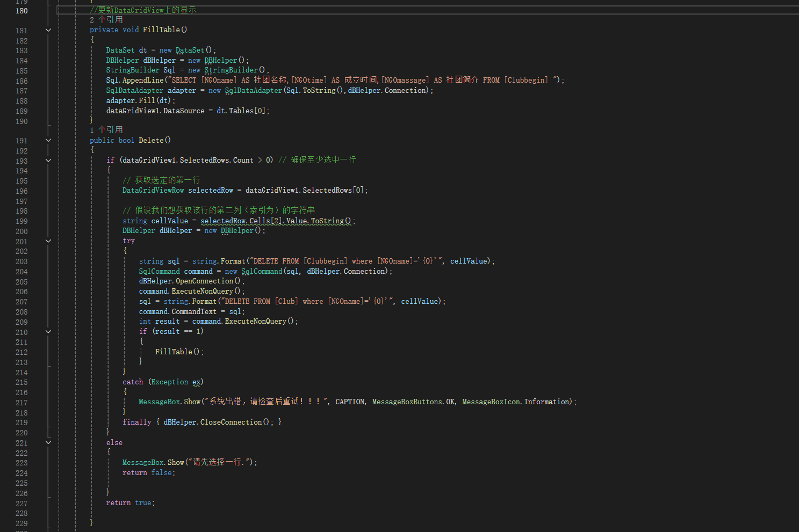The width and height of the screenshot is (799, 532).
Task: Click line number 199 in the gutter
Action: pyautogui.click(x=21, y=221)
